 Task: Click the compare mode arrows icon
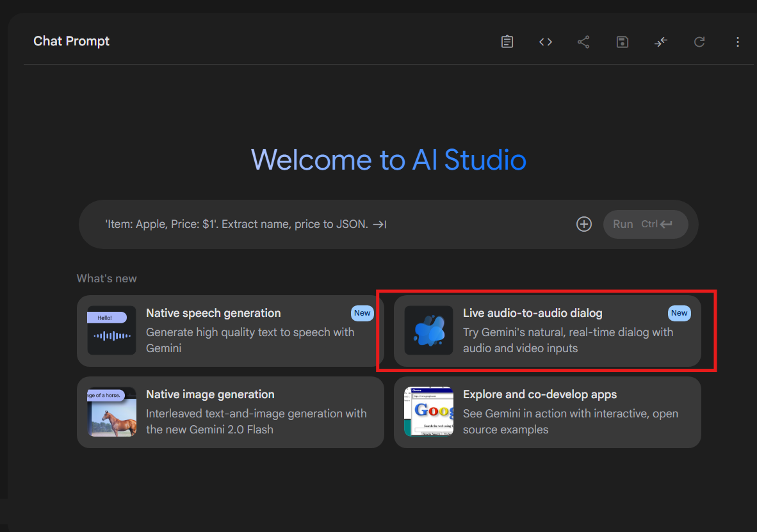pyautogui.click(x=661, y=42)
